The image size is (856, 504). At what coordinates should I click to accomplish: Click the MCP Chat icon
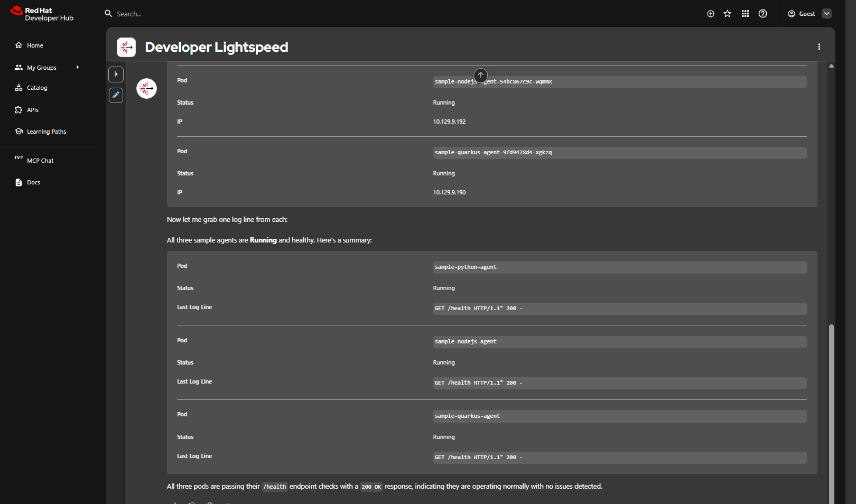pos(19,157)
